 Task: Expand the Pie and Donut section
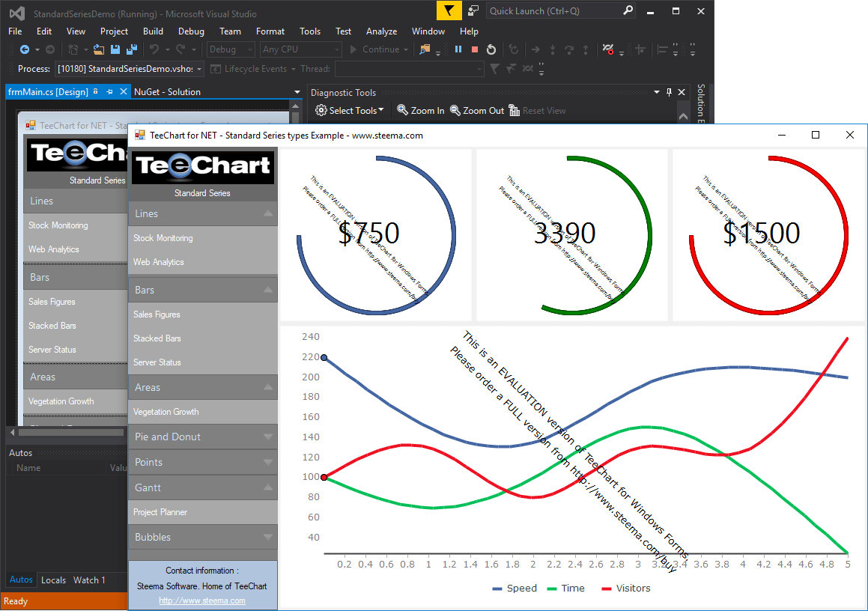point(268,437)
